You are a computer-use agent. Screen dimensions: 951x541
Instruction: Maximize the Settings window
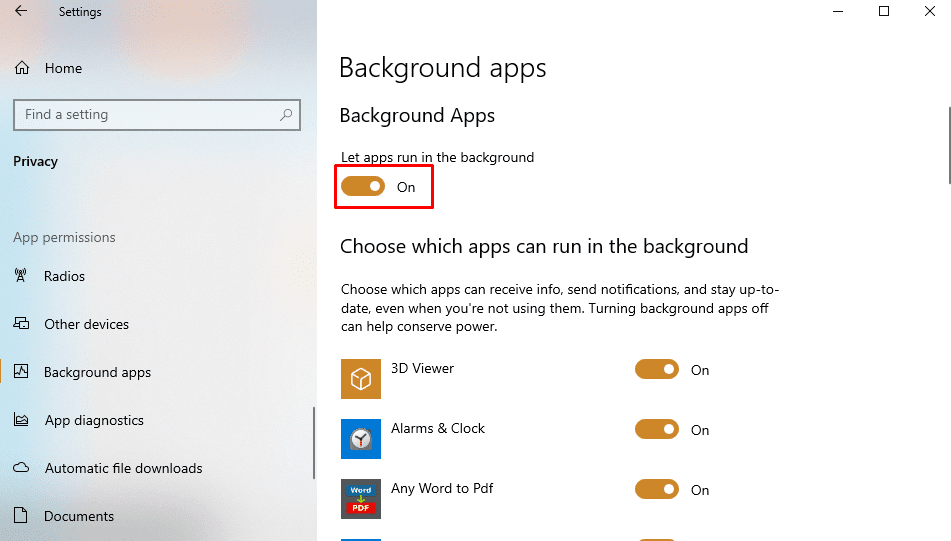(884, 12)
